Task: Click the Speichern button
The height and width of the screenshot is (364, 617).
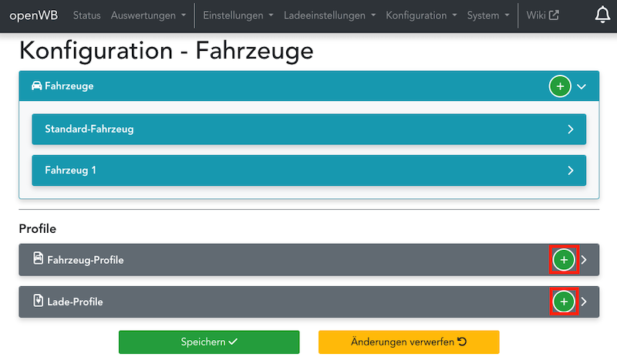Action: click(x=208, y=342)
